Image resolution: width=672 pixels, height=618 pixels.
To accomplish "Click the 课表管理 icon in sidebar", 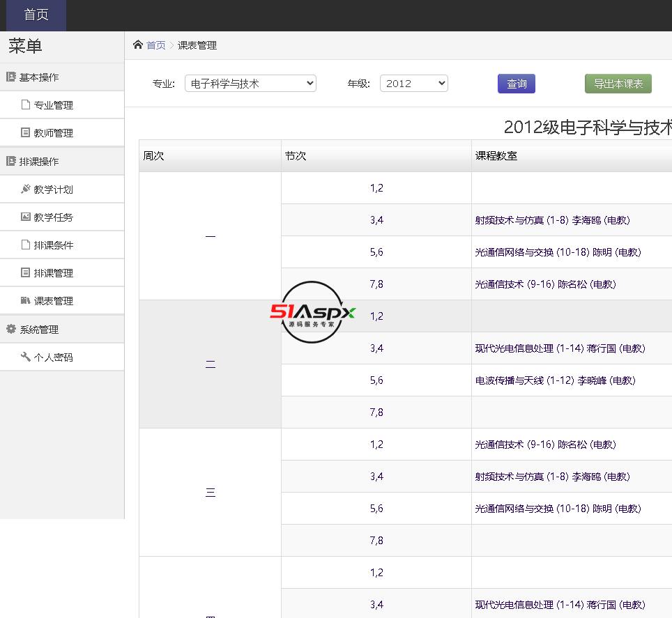I will pyautogui.click(x=26, y=301).
